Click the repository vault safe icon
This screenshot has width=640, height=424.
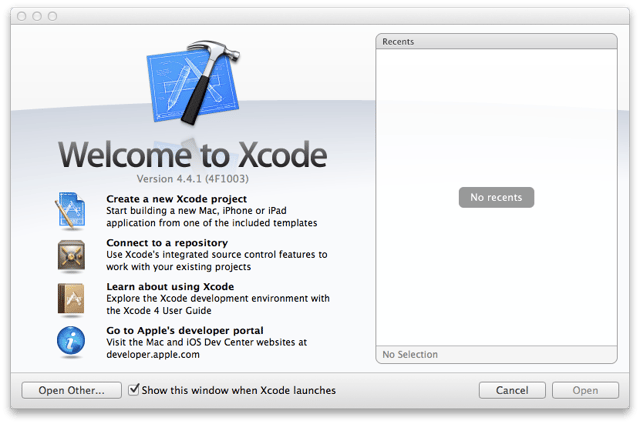click(71, 256)
